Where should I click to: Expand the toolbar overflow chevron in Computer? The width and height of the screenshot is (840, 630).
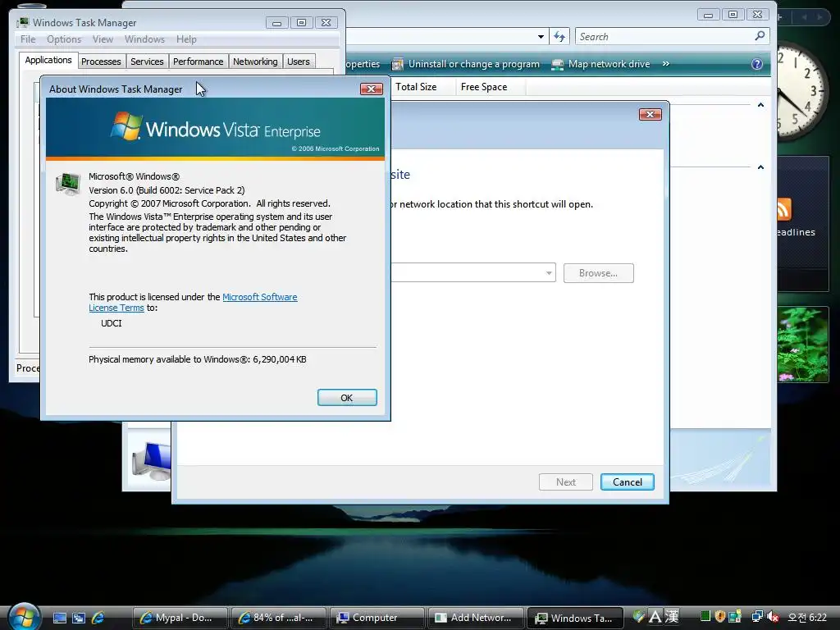tap(666, 64)
